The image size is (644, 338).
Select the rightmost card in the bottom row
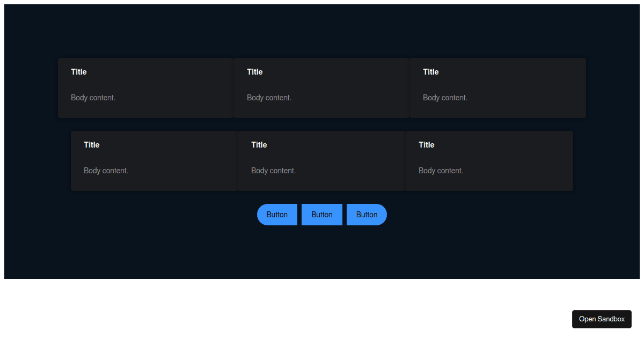489,160
